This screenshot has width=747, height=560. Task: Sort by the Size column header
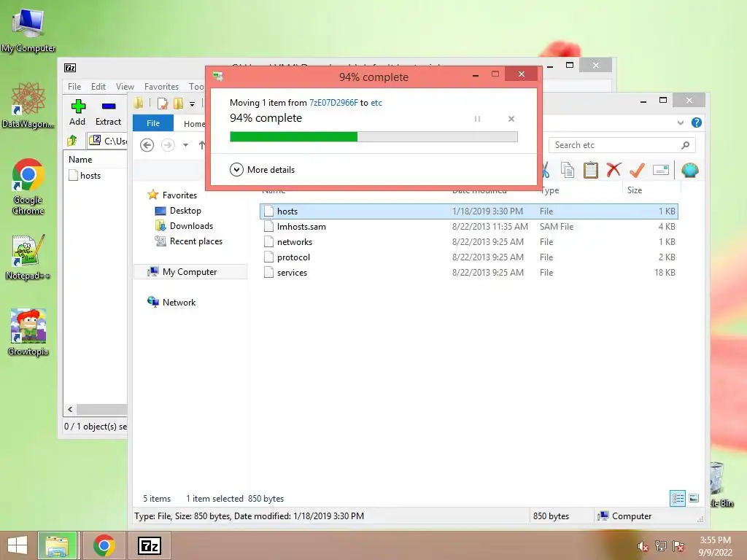651,190
